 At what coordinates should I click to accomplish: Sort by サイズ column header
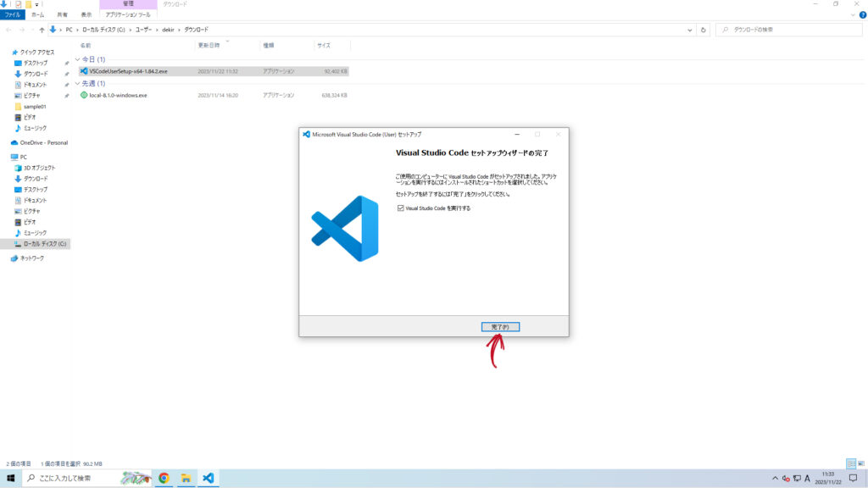point(324,46)
